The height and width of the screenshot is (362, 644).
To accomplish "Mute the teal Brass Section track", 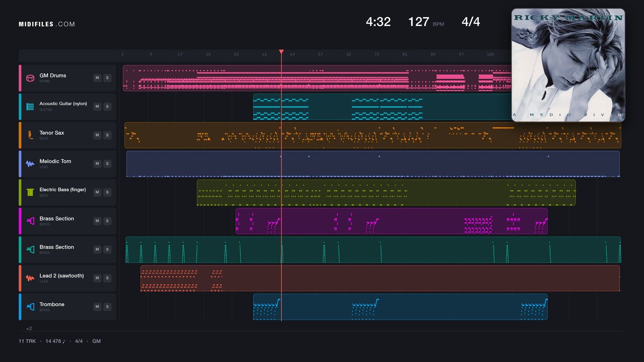I will 97,249.
